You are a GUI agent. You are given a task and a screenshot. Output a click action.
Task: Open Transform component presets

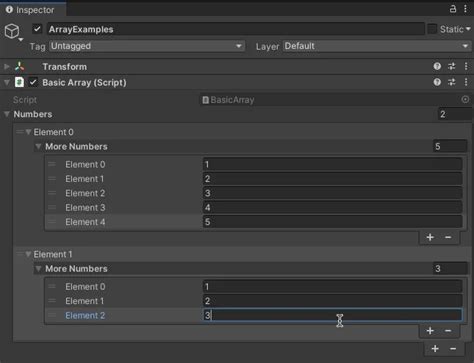click(x=452, y=66)
